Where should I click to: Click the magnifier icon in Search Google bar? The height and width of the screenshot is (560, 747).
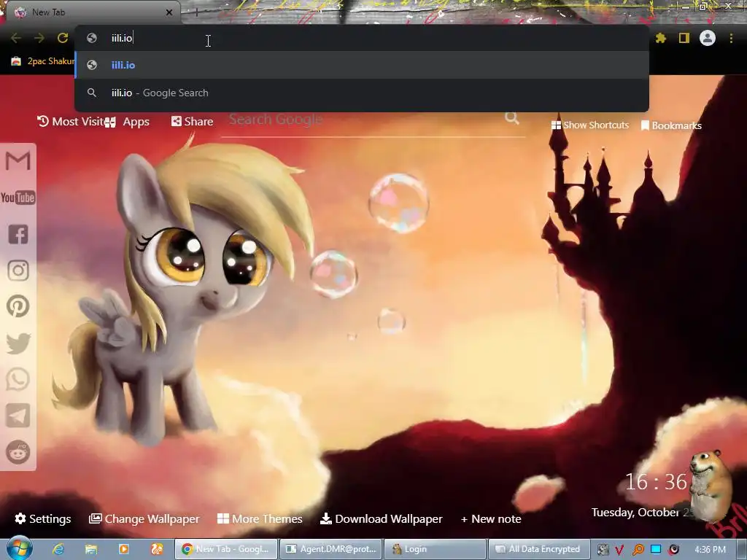click(512, 117)
